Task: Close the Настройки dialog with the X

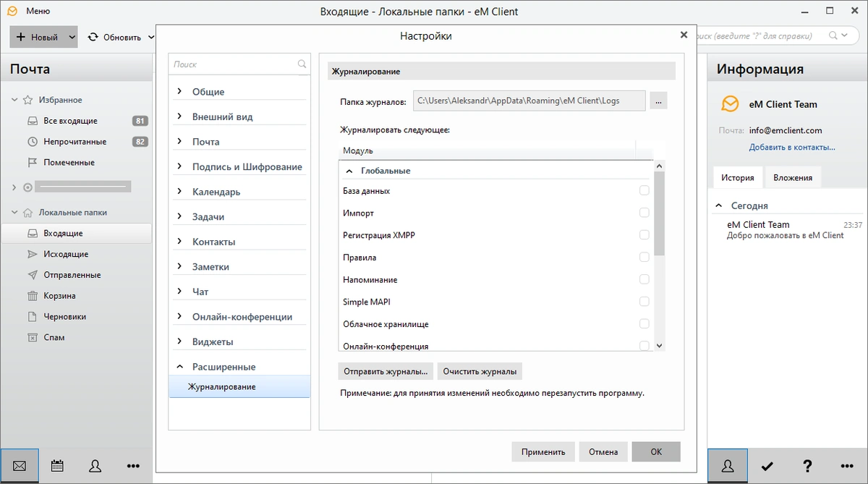Action: point(684,35)
